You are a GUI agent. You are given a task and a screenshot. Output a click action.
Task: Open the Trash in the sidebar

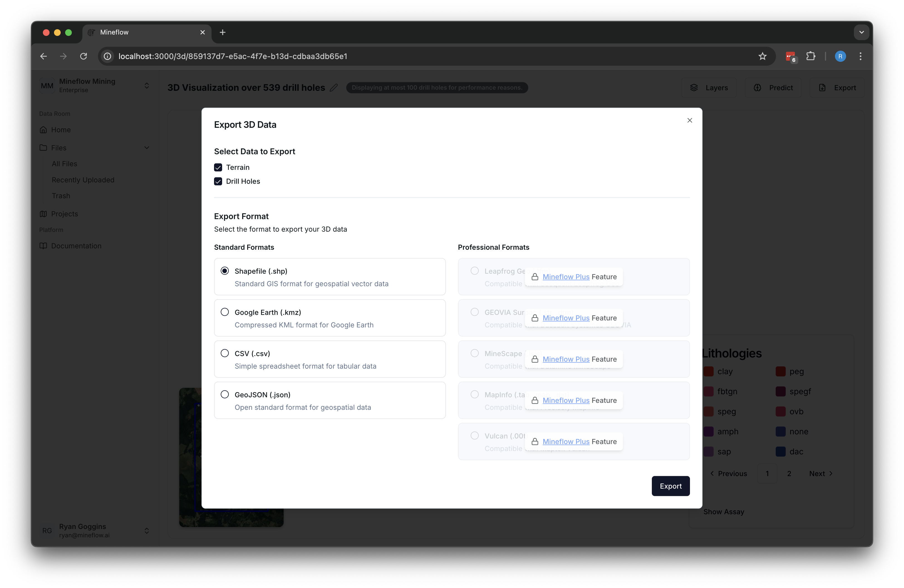point(61,196)
